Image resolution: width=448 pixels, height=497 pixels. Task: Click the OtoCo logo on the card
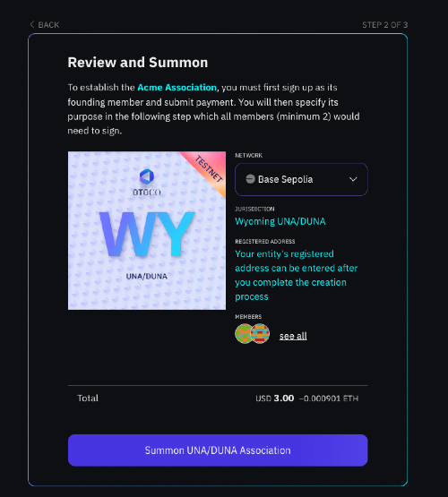tap(147, 183)
